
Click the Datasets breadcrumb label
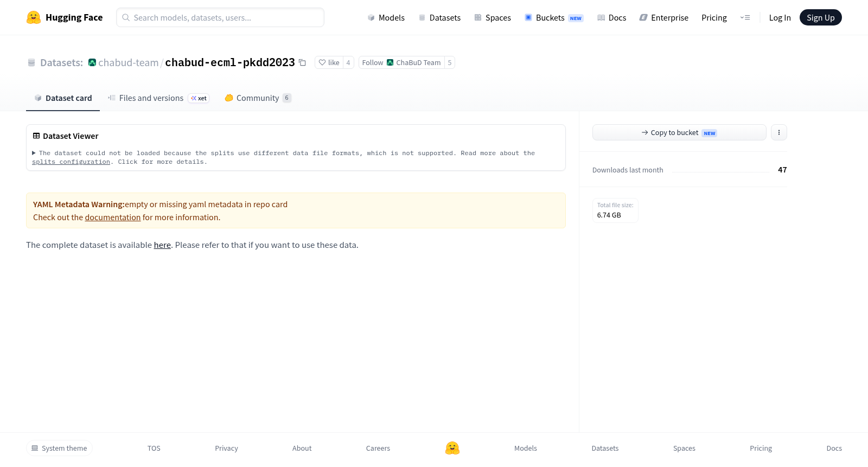[x=61, y=62]
